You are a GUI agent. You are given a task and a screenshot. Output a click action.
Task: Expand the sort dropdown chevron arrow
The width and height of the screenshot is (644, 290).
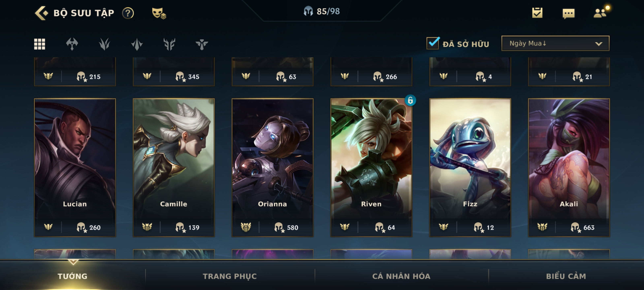[599, 44]
